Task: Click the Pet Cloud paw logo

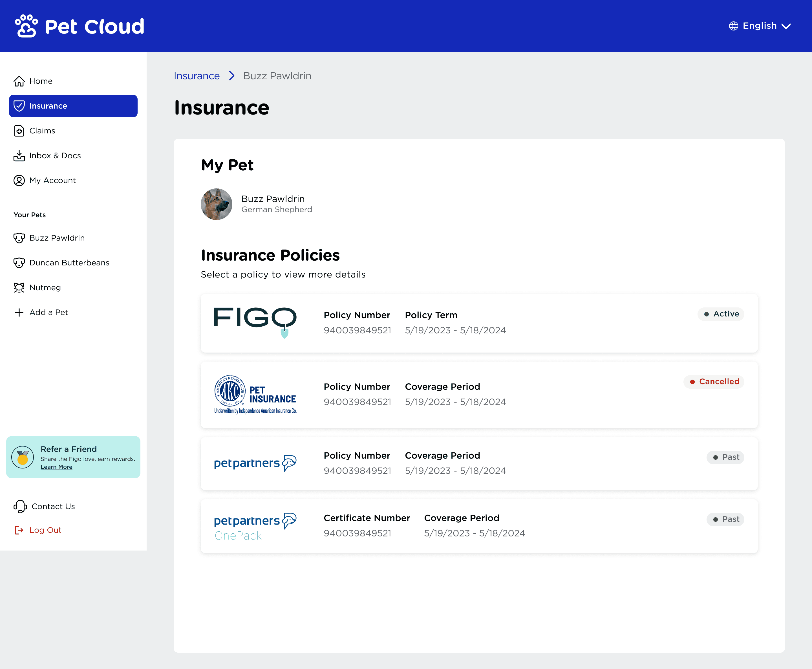Action: tap(27, 26)
